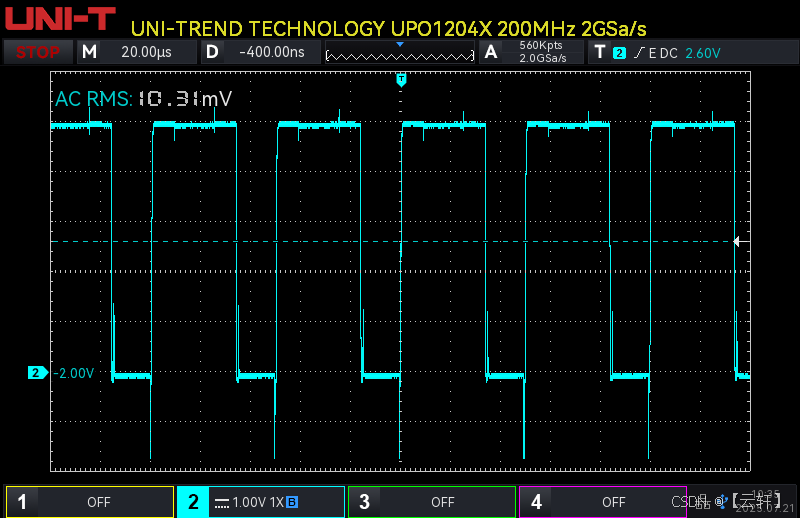Click the -2.00V channel offset label
The image size is (800, 518).
coord(73,373)
